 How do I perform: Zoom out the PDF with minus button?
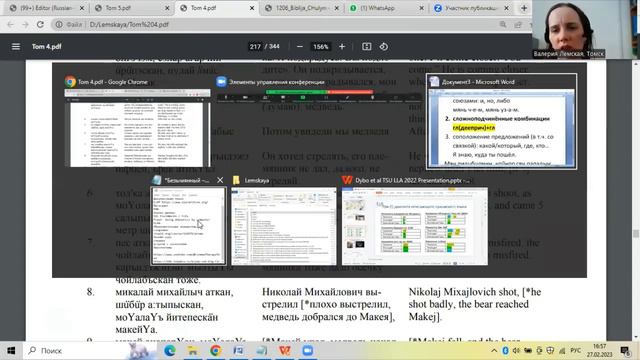coord(300,47)
